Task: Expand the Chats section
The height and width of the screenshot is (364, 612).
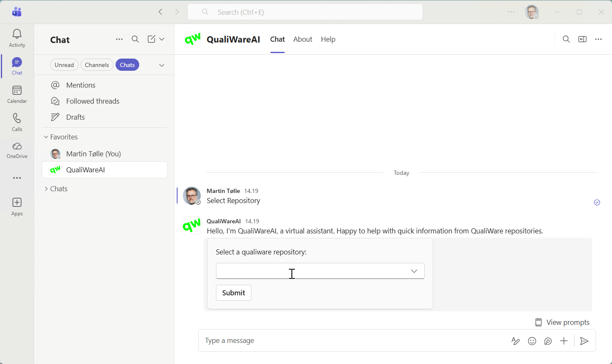Action: pyautogui.click(x=46, y=189)
